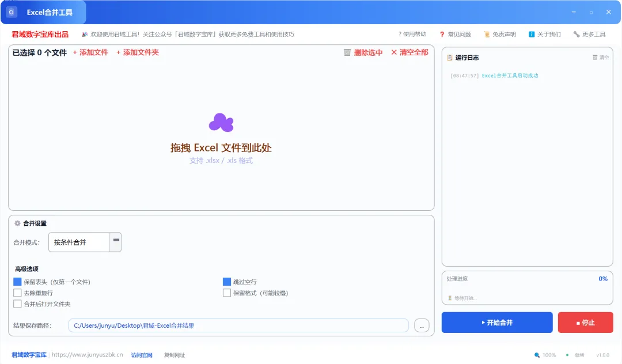
Task: Click 复制网址 link
Action: coord(175,355)
